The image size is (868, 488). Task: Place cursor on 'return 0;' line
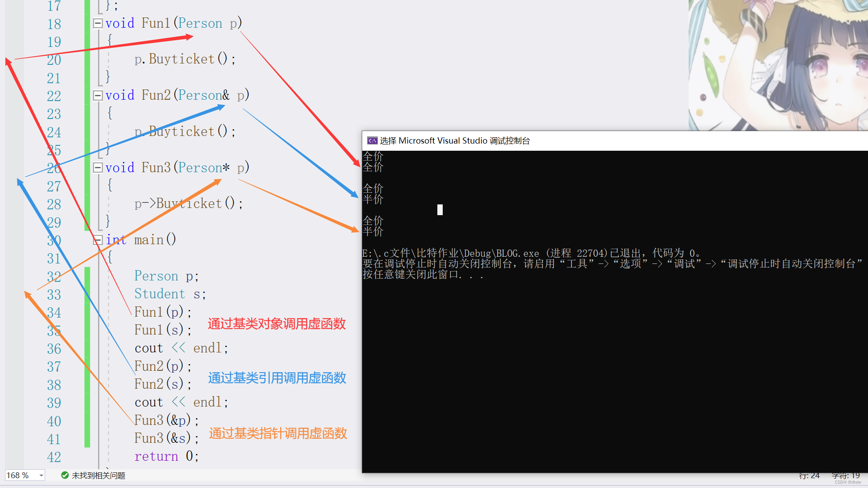pyautogui.click(x=166, y=456)
